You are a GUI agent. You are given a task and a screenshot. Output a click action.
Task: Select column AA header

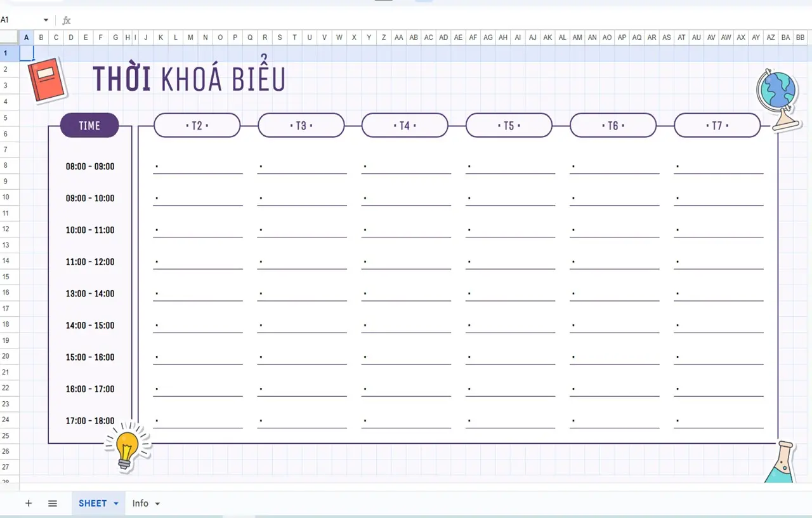pyautogui.click(x=399, y=37)
